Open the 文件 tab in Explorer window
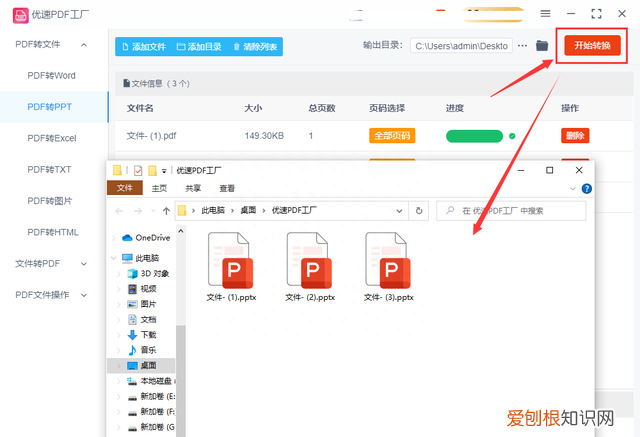This screenshot has height=437, width=640. tap(124, 188)
